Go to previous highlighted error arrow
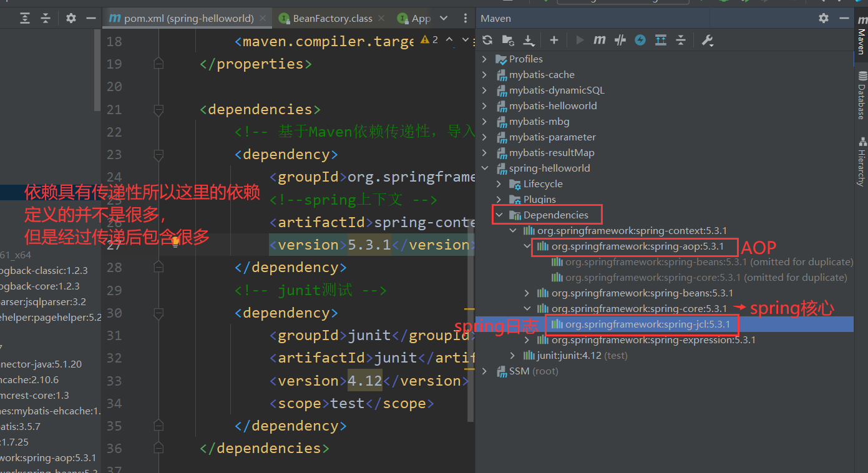868x473 pixels. click(x=449, y=40)
